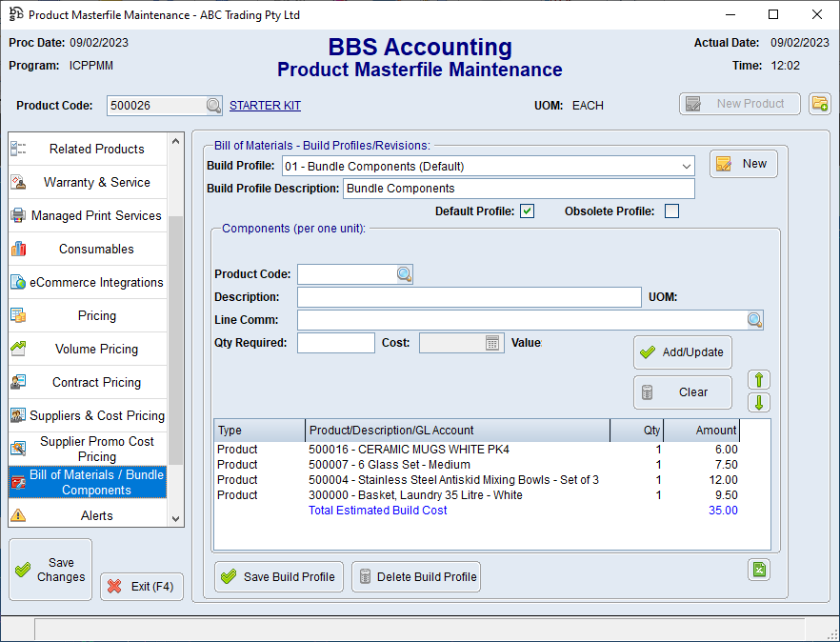The width and height of the screenshot is (840, 642).
Task: Open the Line Comm lookup magnifier
Action: click(753, 320)
